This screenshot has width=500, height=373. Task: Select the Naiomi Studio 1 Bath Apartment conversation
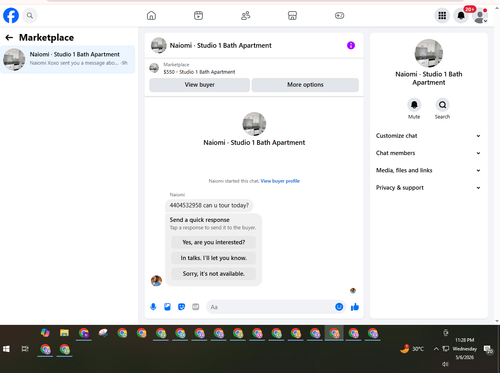[68, 59]
